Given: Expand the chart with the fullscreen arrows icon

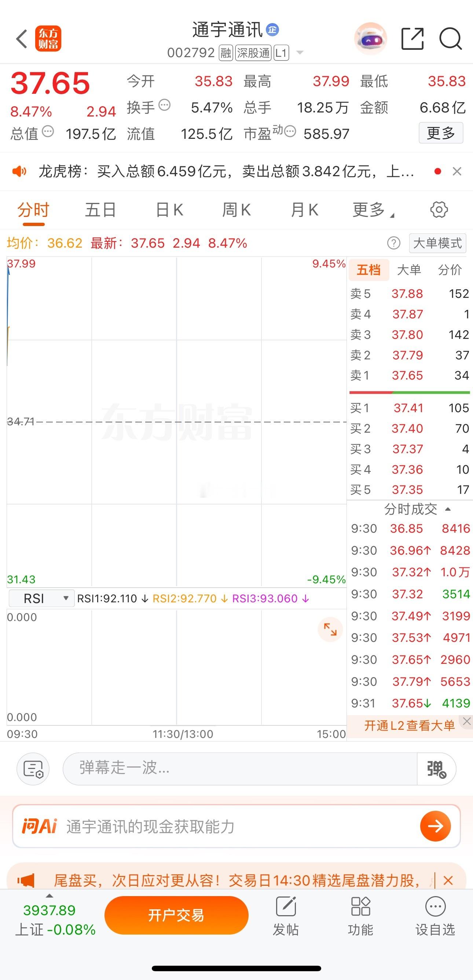Looking at the screenshot, I should tap(330, 629).
